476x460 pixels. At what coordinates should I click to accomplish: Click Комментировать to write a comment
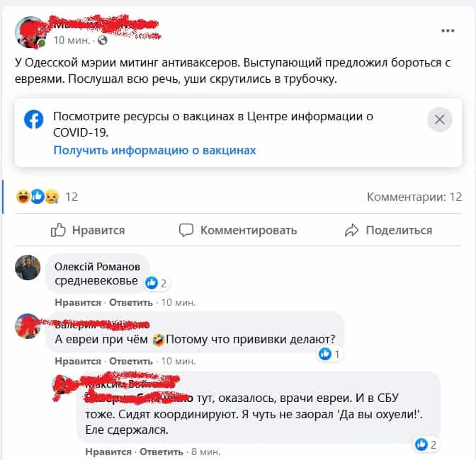(238, 230)
